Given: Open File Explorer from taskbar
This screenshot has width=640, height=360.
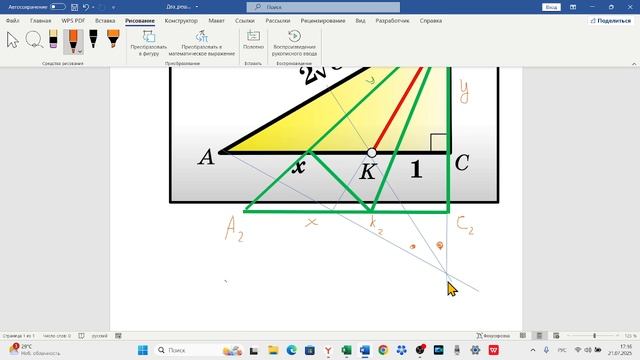Looking at the screenshot, I should pyautogui.click(x=273, y=350).
